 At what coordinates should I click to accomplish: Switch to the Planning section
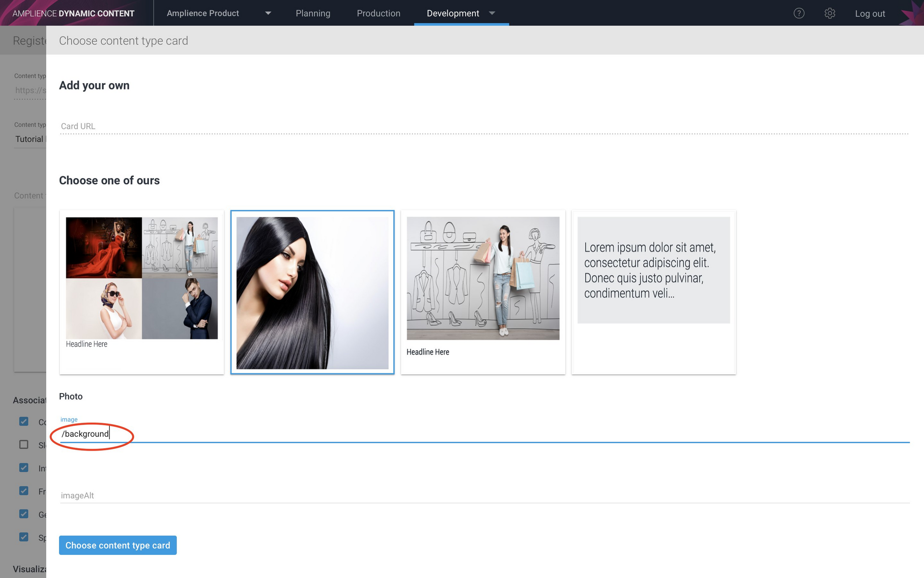313,13
